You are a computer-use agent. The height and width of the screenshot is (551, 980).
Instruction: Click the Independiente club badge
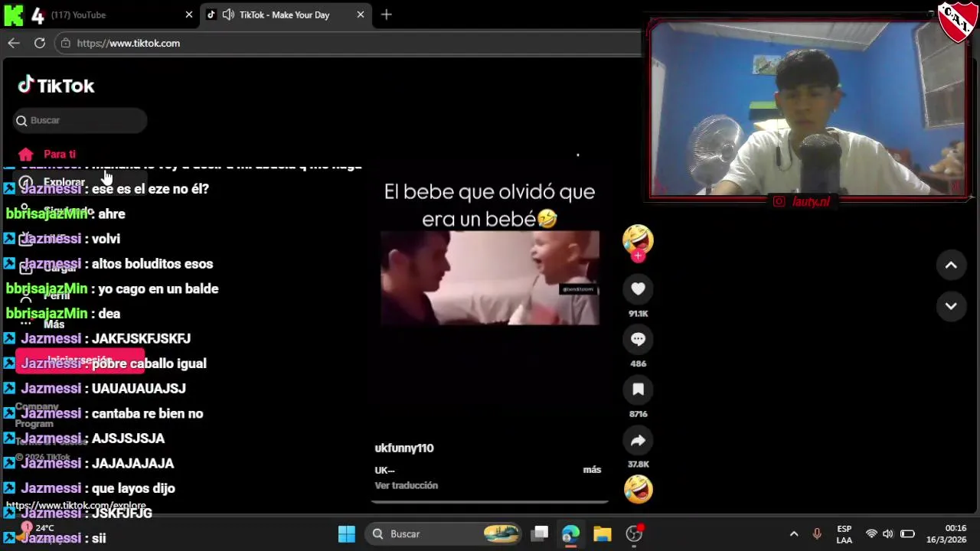click(958, 21)
